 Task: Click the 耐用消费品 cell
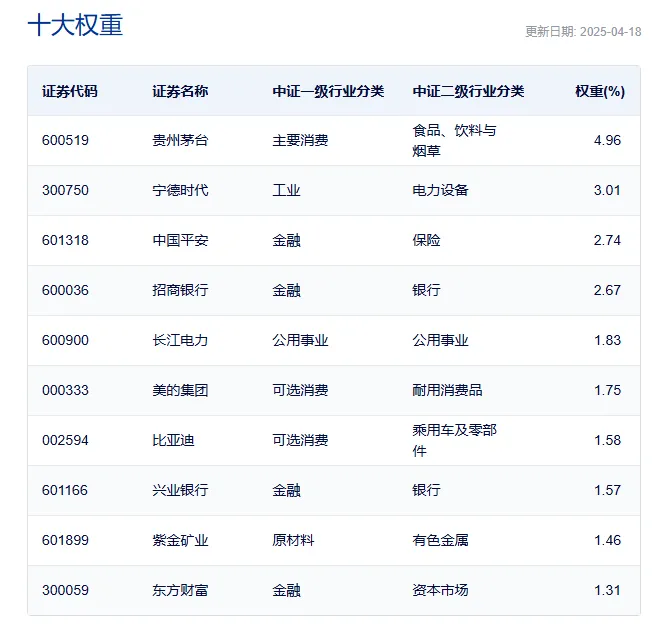448,390
